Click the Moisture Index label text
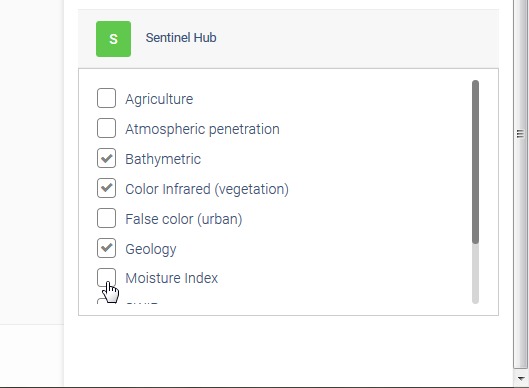The width and height of the screenshot is (529, 388). (172, 278)
